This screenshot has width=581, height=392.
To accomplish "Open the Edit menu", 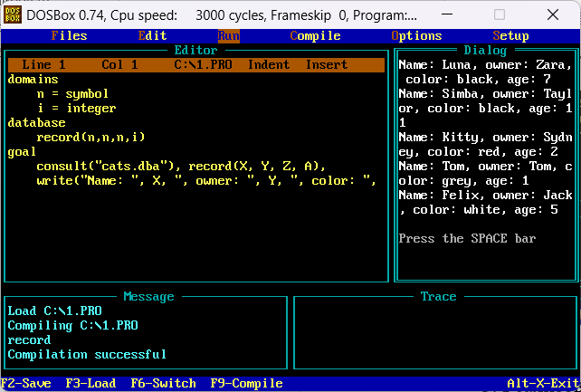I will pos(152,36).
